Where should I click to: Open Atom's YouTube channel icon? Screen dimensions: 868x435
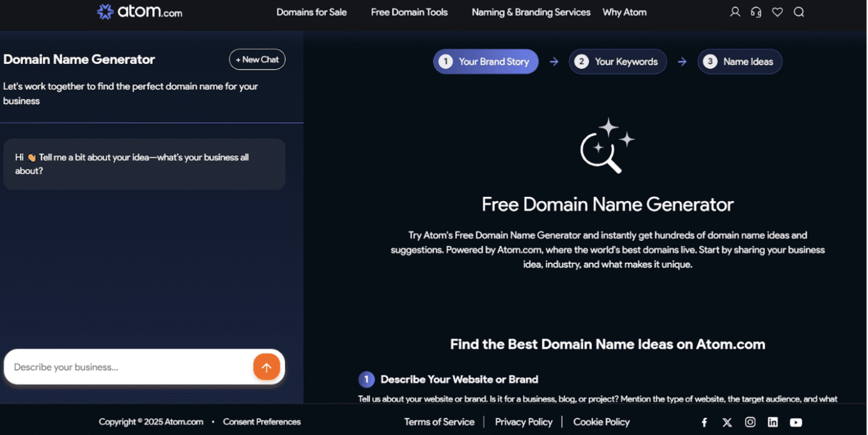[x=796, y=422]
